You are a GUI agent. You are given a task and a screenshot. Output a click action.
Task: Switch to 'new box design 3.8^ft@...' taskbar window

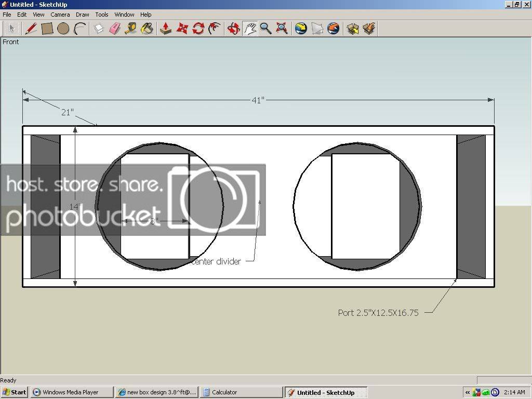(x=156, y=392)
